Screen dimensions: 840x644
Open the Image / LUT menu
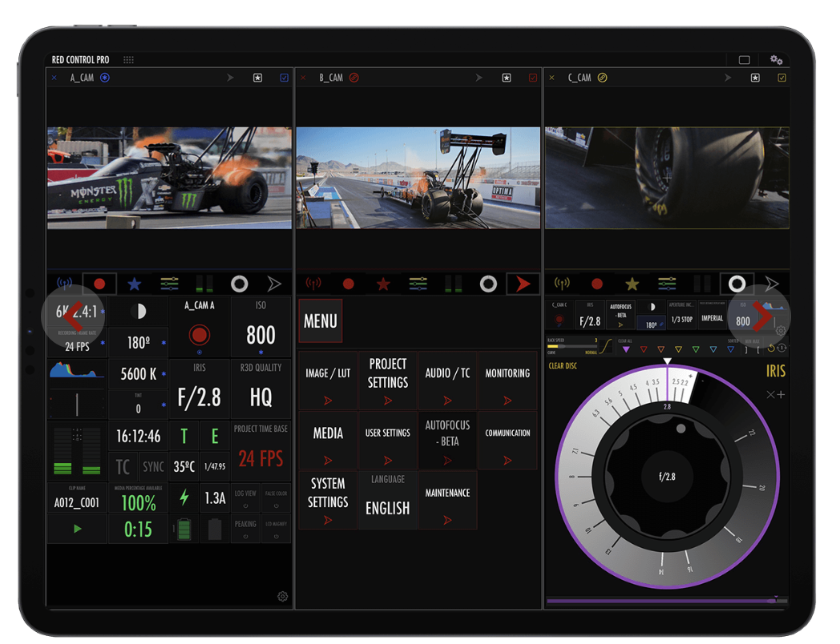coord(328,380)
